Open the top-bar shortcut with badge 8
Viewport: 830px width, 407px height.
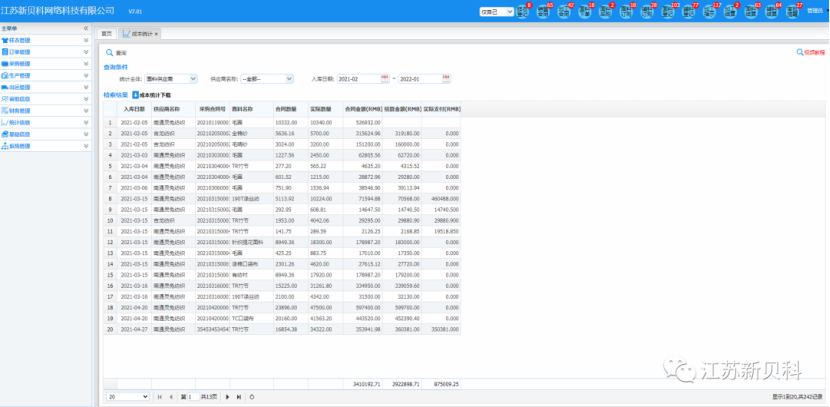[522, 12]
